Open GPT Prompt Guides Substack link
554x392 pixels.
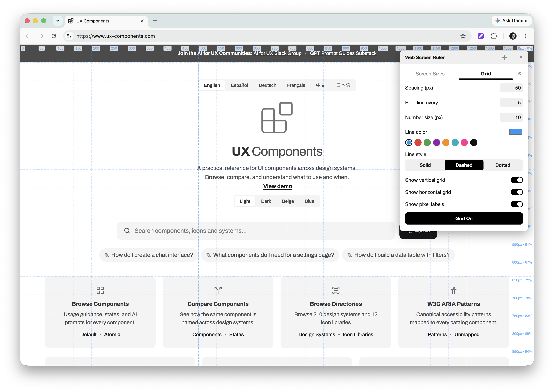pyautogui.click(x=343, y=53)
